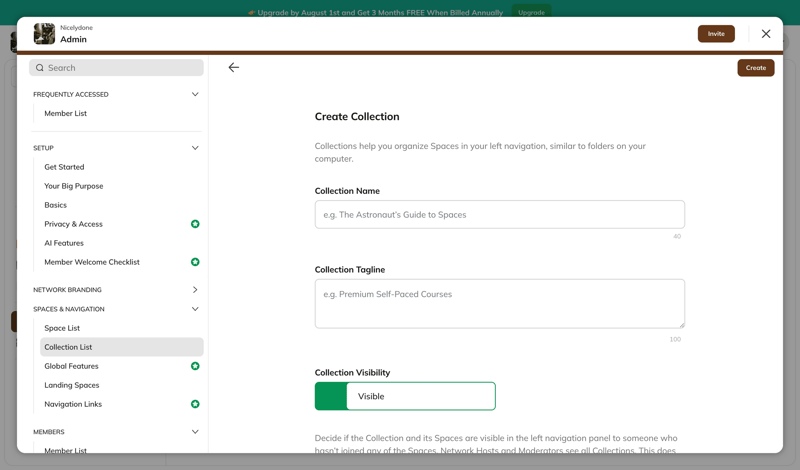Open the Get Started page
Image resolution: width=800 pixels, height=470 pixels.
coord(64,167)
